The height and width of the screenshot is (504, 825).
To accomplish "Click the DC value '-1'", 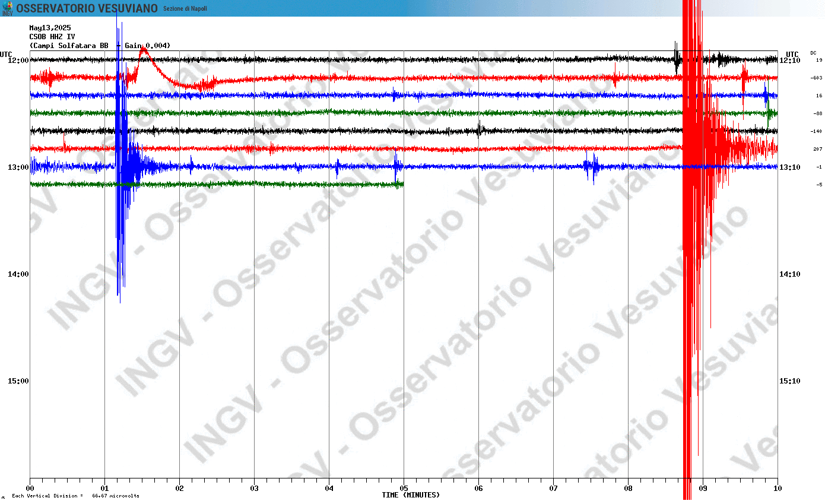I will [819, 167].
